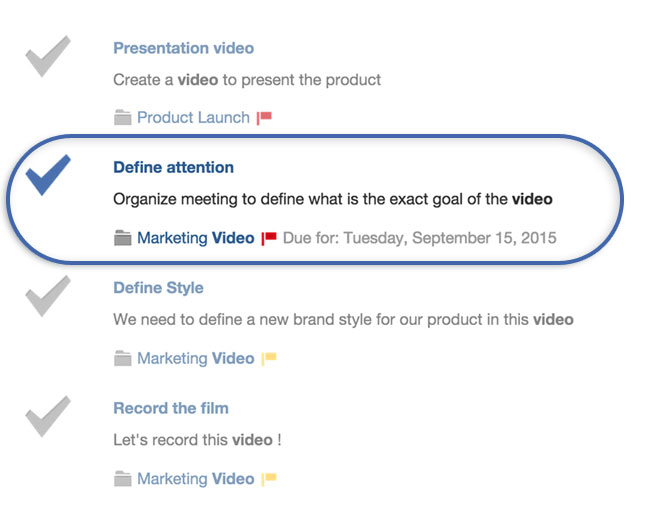Open Marketing Video project under Define attention
The width and height of the screenshot is (650, 528).
(196, 238)
